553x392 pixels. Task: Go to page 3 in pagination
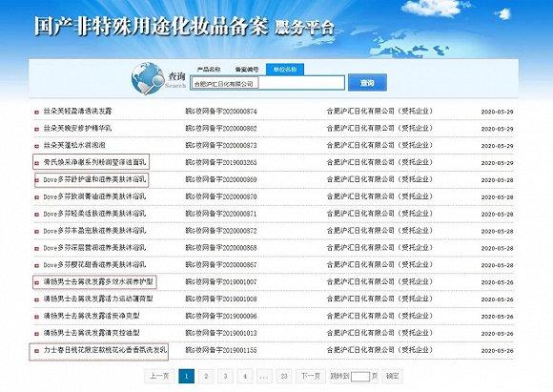[225, 376]
